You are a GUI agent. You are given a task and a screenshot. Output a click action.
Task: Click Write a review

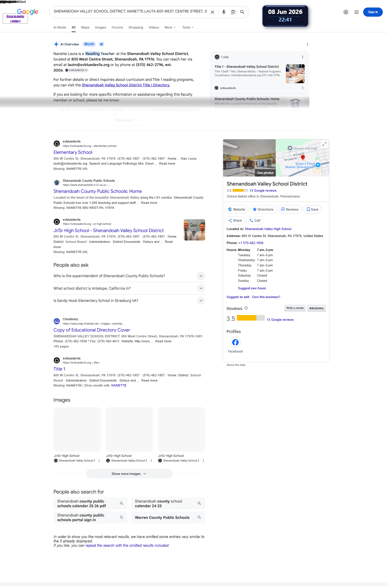[x=295, y=308]
